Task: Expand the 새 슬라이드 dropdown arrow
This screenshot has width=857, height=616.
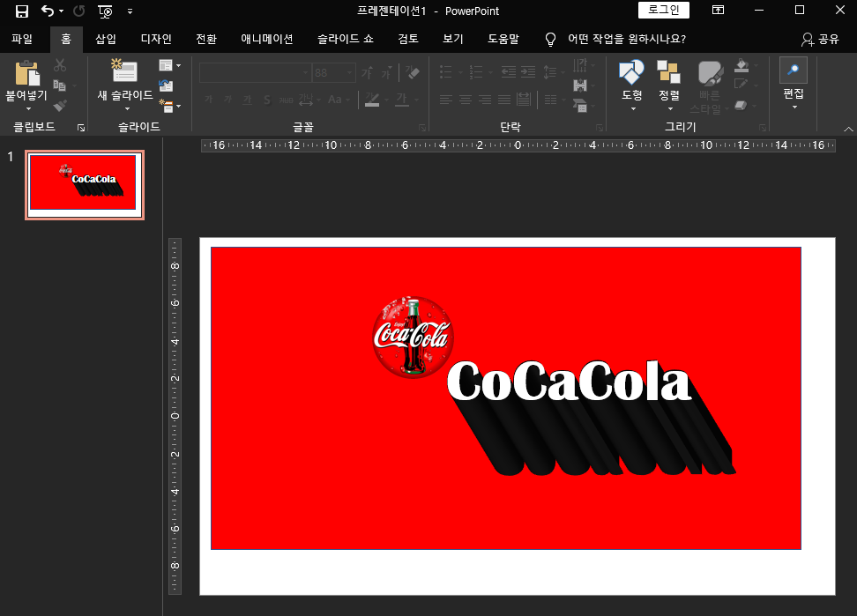Action: [x=127, y=108]
